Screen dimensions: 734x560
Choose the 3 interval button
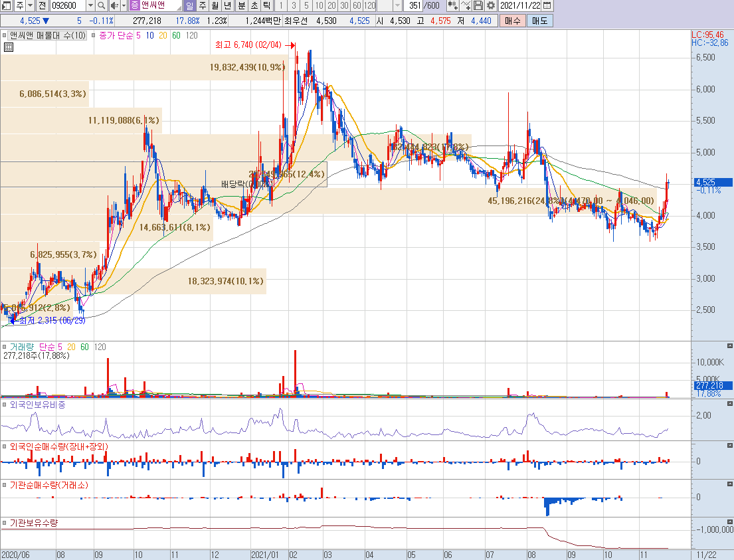(x=294, y=5)
